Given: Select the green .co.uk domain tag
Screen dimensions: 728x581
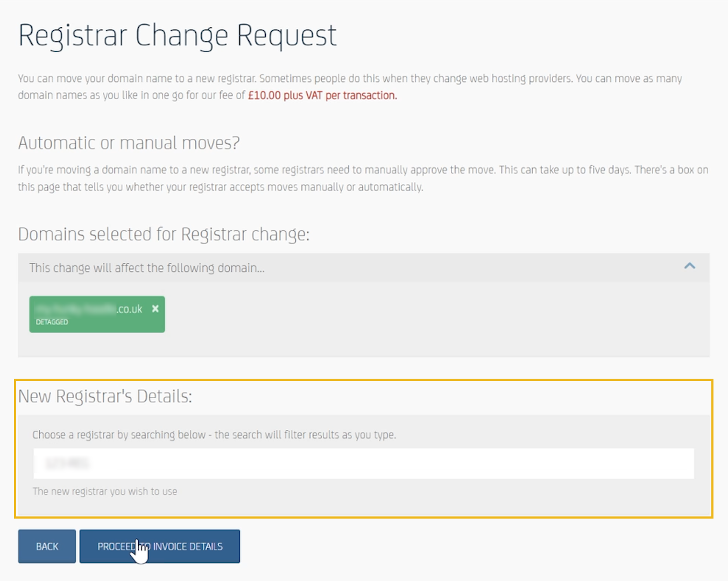Looking at the screenshot, I should click(x=97, y=314).
